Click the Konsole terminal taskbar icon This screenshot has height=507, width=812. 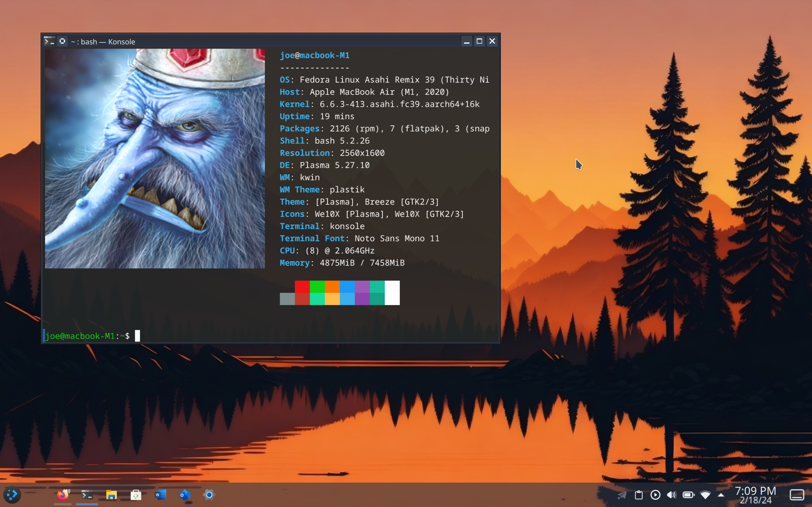click(x=87, y=495)
